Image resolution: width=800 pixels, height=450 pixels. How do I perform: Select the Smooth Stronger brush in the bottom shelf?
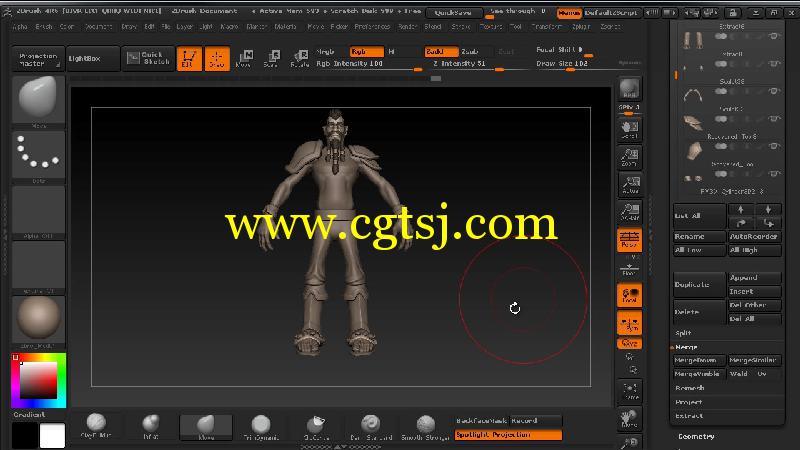(425, 426)
